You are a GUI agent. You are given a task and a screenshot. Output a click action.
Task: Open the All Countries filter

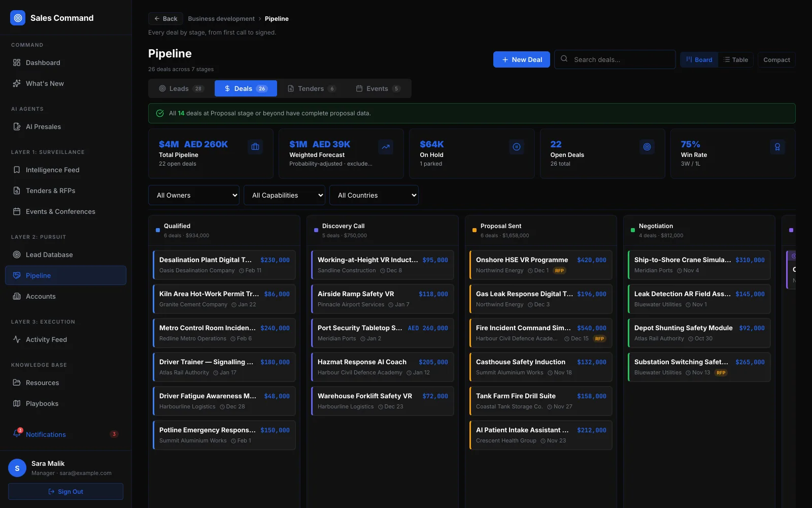pyautogui.click(x=374, y=195)
